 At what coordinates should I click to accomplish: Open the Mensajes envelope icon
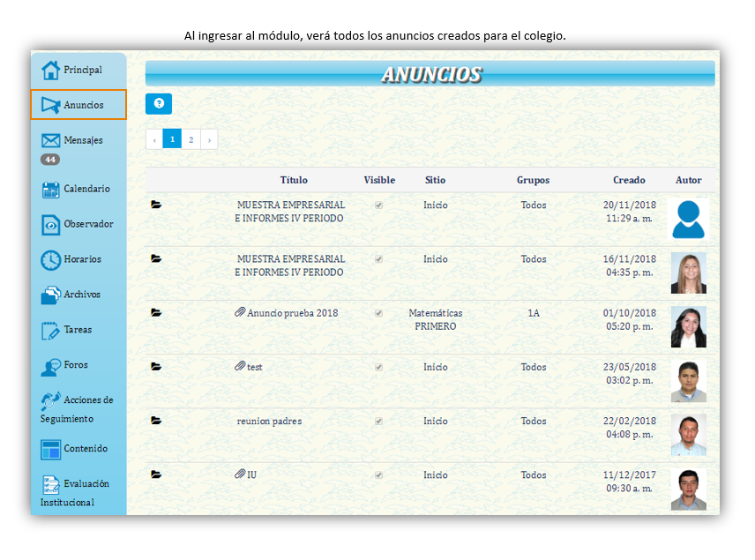click(50, 140)
